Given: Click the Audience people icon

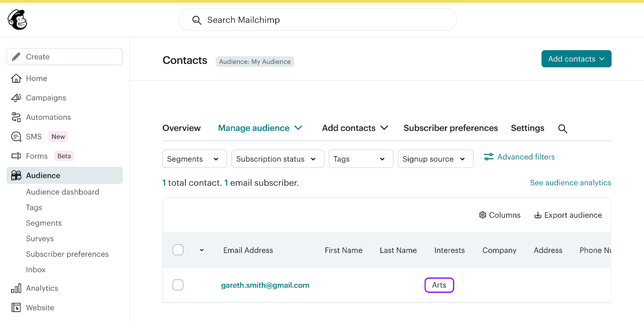Looking at the screenshot, I should pos(16,175).
